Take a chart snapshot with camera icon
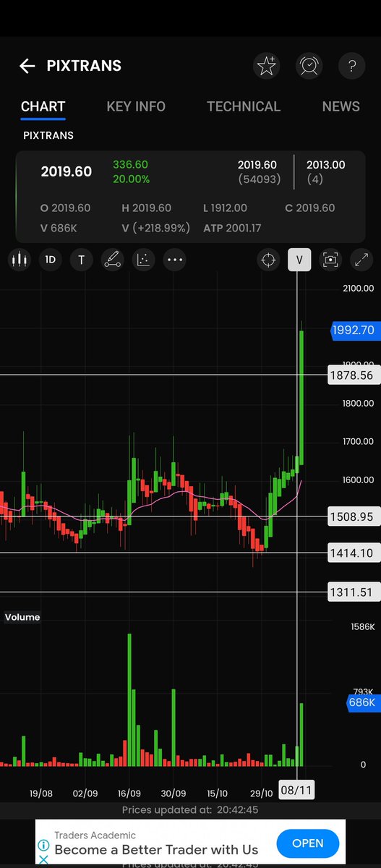The width and height of the screenshot is (381, 868). [x=330, y=260]
